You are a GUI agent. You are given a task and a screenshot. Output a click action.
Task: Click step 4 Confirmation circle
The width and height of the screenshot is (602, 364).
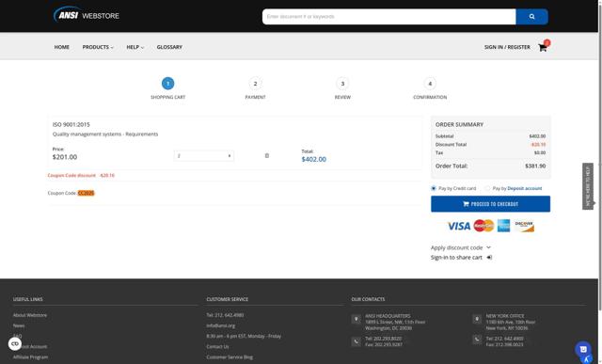[430, 84]
